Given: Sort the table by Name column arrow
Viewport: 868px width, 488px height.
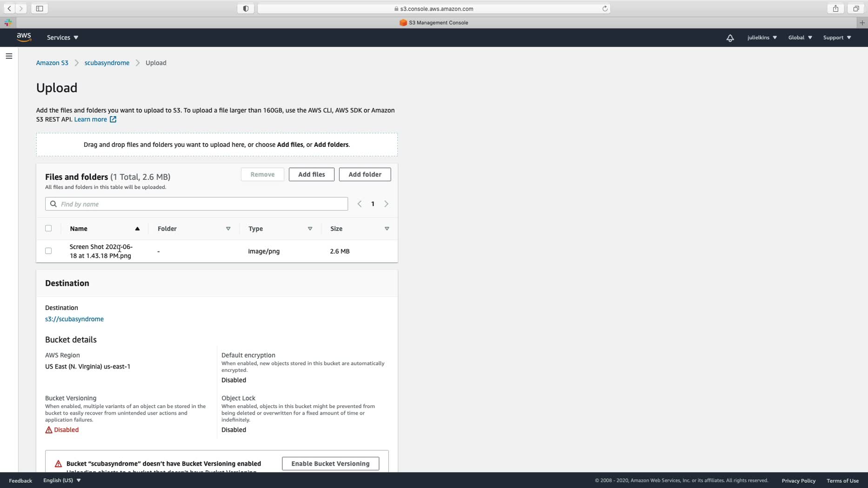Looking at the screenshot, I should [137, 229].
